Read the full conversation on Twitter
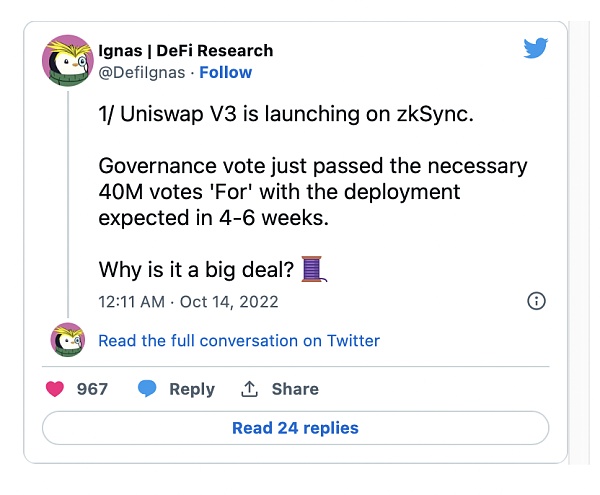The height and width of the screenshot is (495, 600). tap(239, 341)
